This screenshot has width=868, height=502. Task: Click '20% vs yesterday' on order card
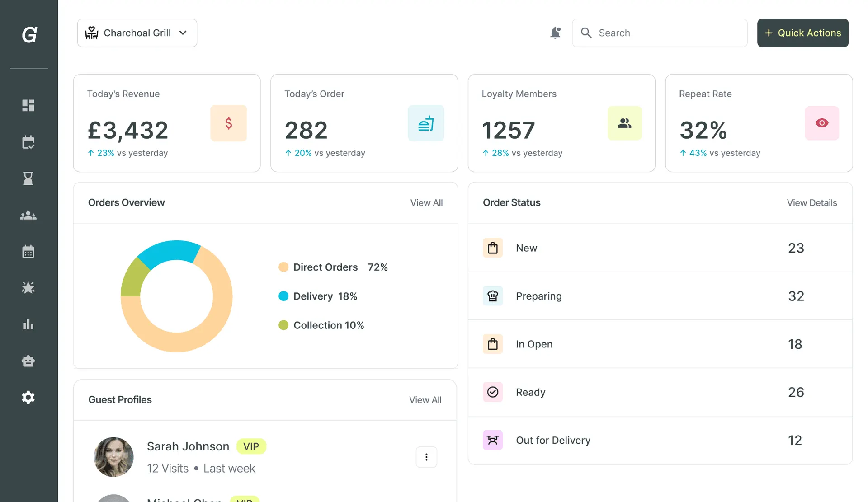(325, 153)
